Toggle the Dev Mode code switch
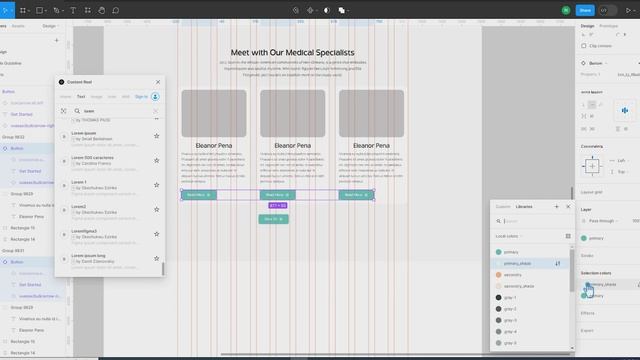The image size is (640, 360). (x=608, y=10)
